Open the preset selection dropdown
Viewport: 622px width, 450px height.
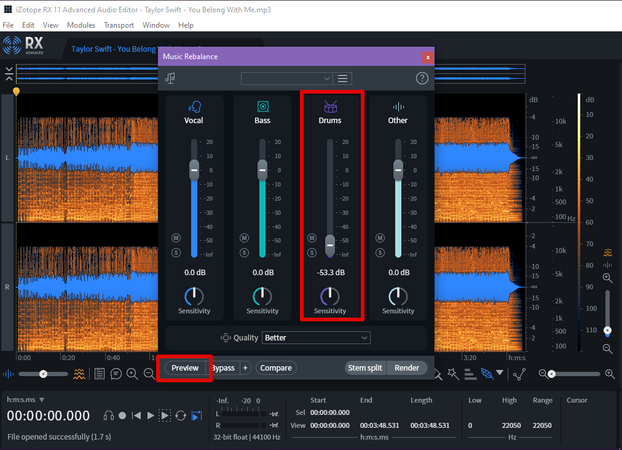click(286, 79)
